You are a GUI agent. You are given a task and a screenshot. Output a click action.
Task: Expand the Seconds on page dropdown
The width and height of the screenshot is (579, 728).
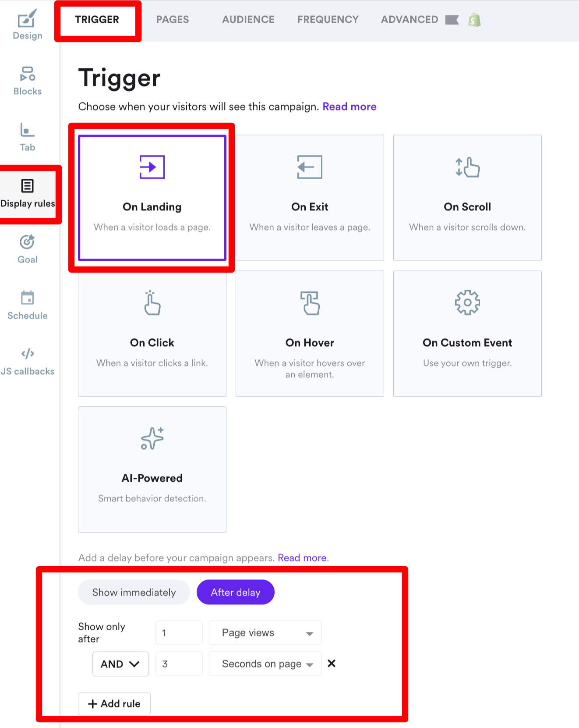click(x=265, y=664)
